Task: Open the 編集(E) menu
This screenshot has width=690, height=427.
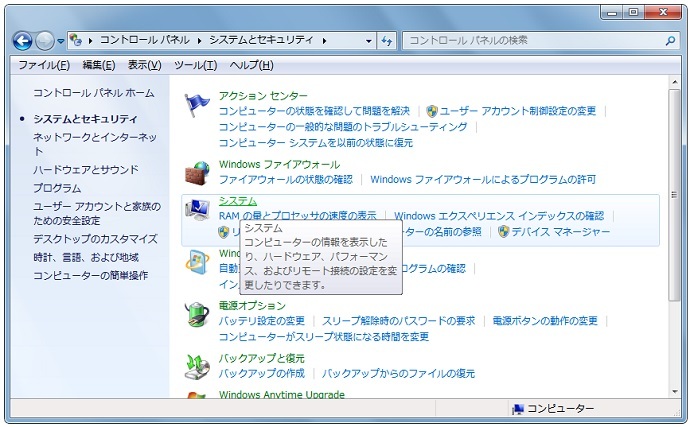Action: 99,65
